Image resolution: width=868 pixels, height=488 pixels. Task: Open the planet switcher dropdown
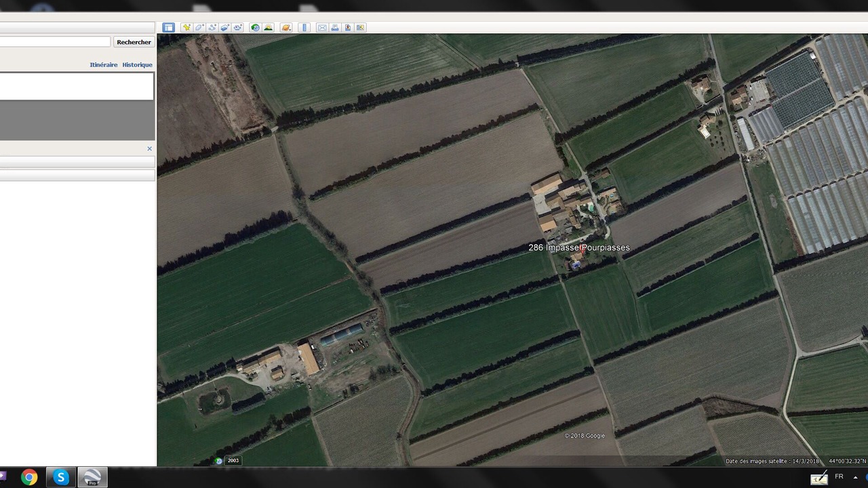click(x=286, y=28)
